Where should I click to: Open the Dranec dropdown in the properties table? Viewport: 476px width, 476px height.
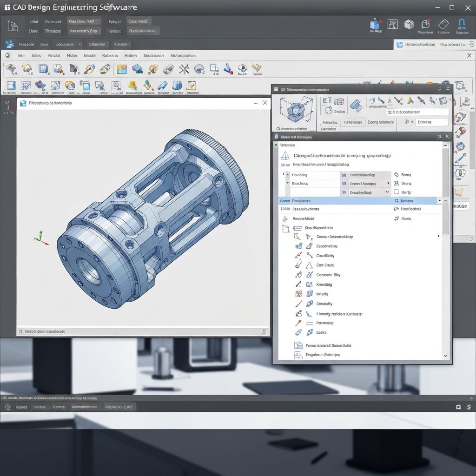point(388,184)
